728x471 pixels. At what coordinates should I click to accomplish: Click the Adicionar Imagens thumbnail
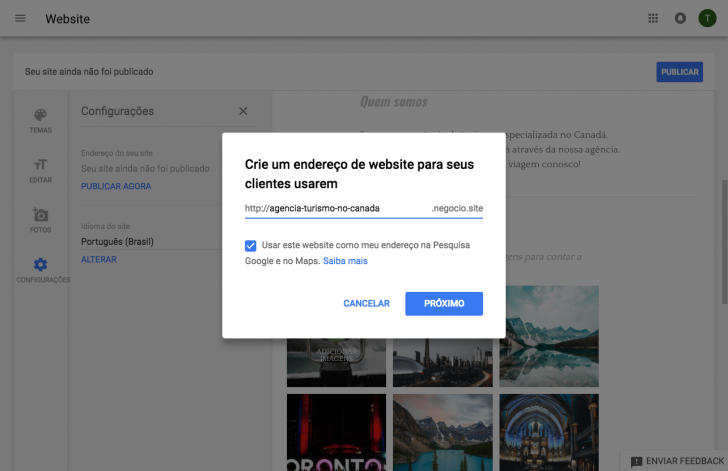(x=336, y=362)
